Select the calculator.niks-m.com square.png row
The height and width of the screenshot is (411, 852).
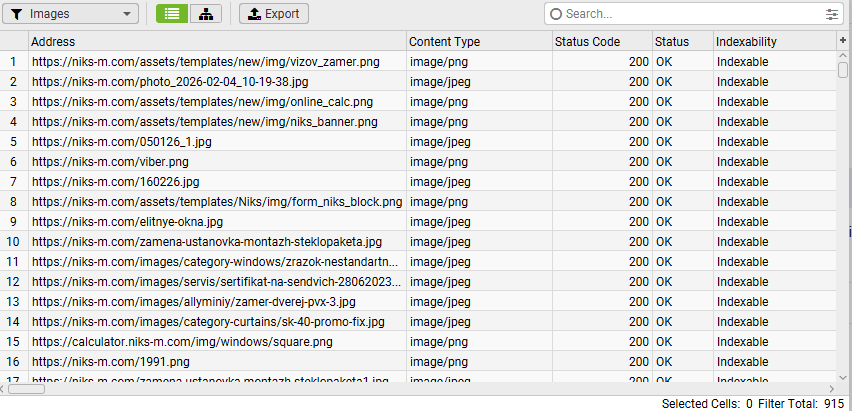182,341
